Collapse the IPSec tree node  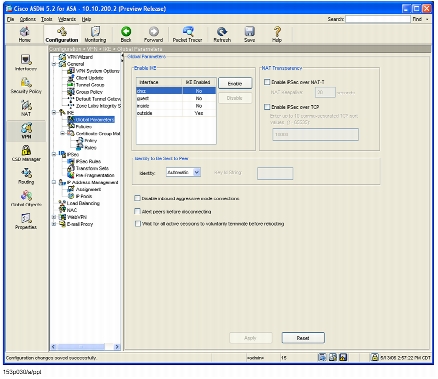coord(54,154)
